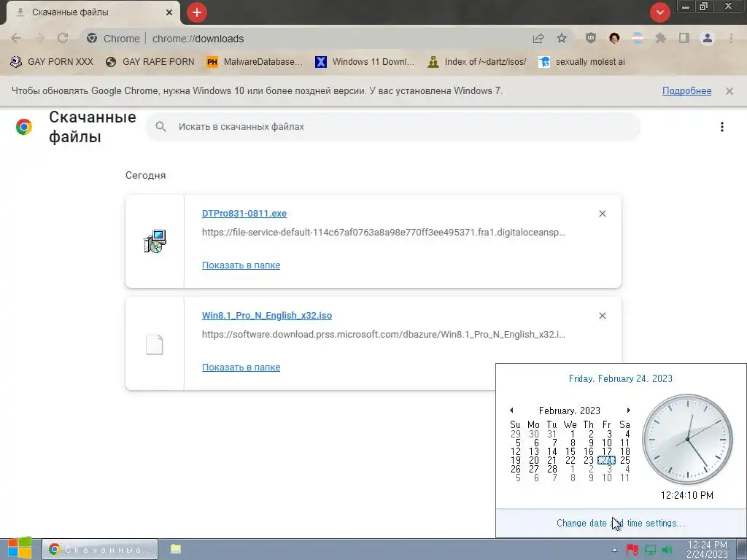Screen dimensions: 747x560
Task: Toggle the browser side panel icon
Action: pyautogui.click(x=684, y=38)
